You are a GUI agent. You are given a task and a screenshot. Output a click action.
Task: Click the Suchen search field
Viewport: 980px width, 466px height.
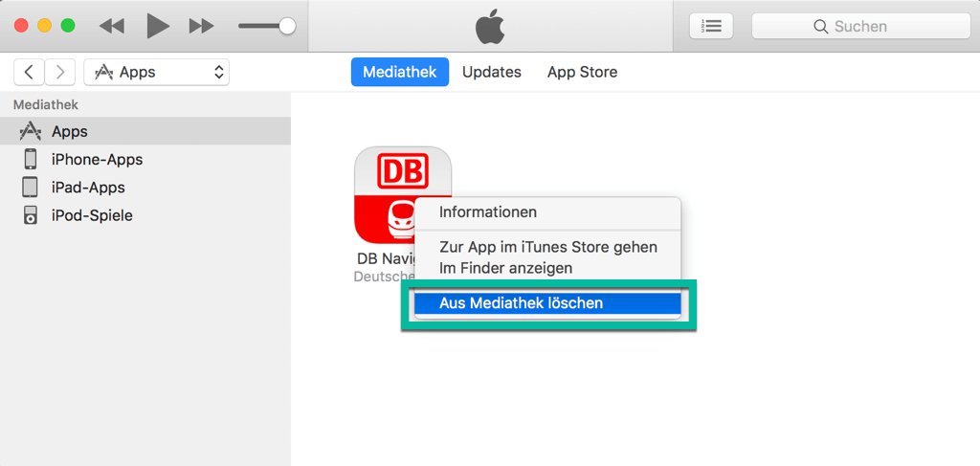pyautogui.click(x=860, y=26)
